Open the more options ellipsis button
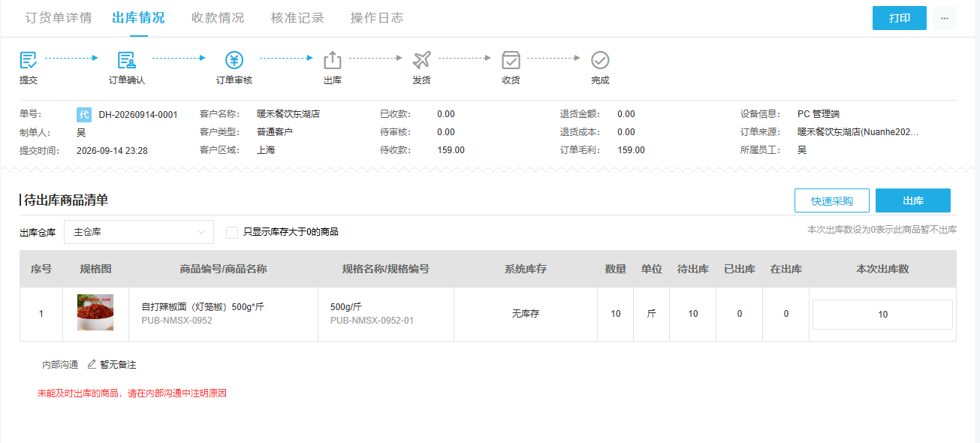The image size is (980, 443). (x=944, y=18)
